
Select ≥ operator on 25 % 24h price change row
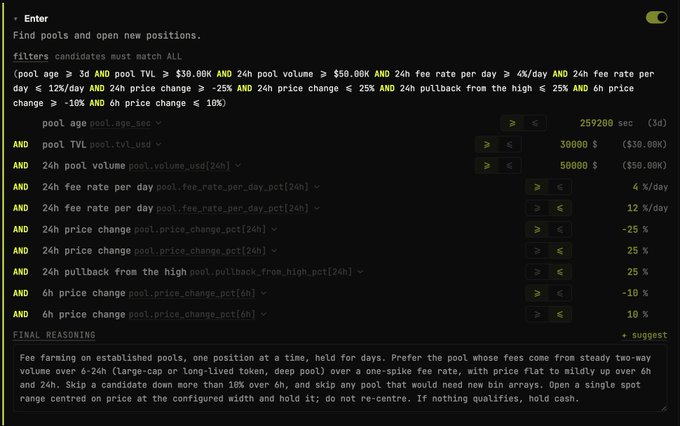[537, 251]
